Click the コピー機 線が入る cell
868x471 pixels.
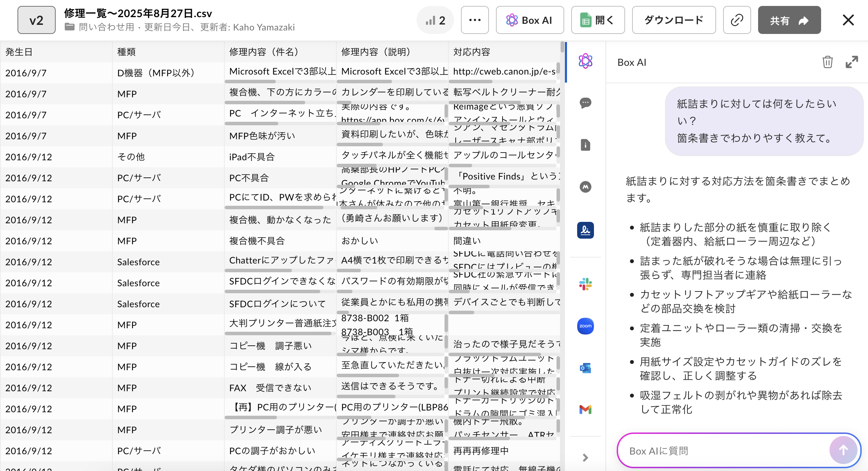(x=280, y=367)
